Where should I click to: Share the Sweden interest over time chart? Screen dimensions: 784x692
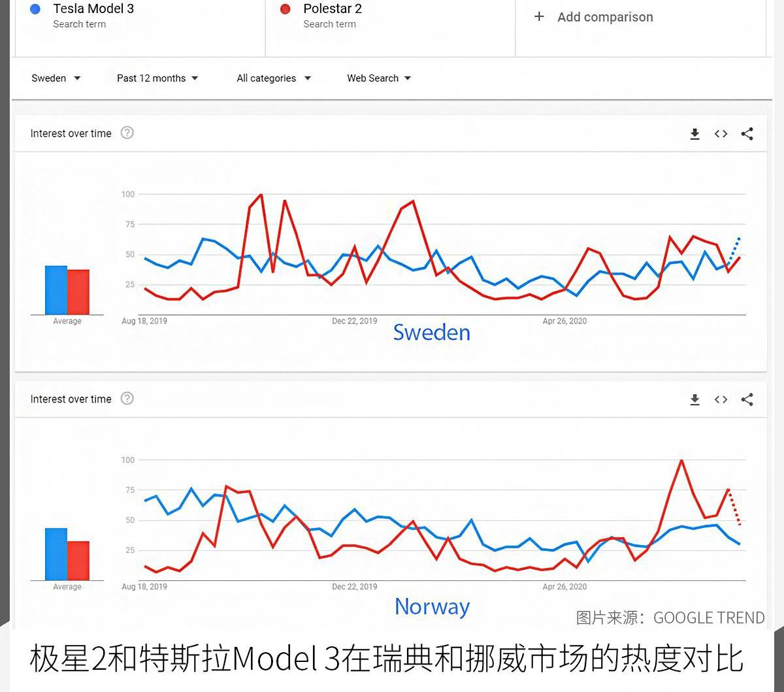point(747,134)
